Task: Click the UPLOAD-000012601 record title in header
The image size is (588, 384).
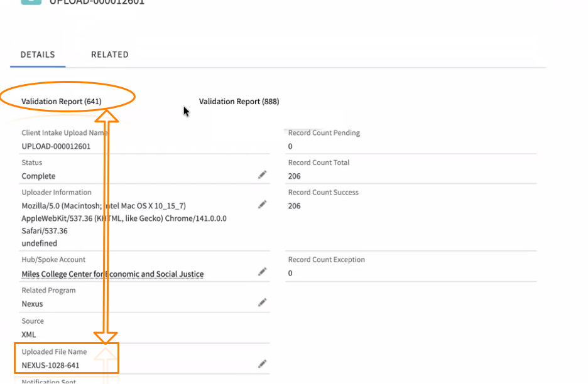Action: click(97, 2)
